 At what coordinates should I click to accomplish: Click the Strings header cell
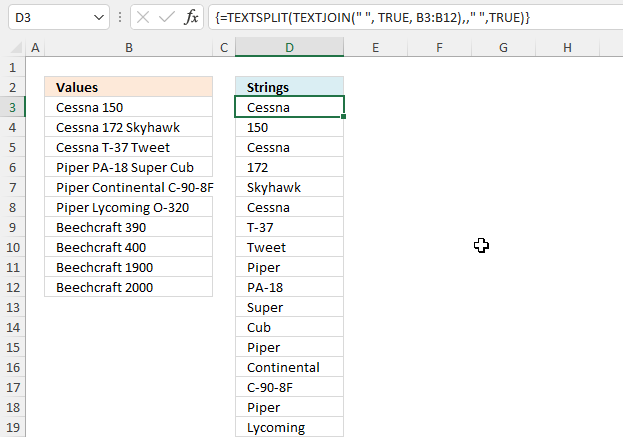289,87
